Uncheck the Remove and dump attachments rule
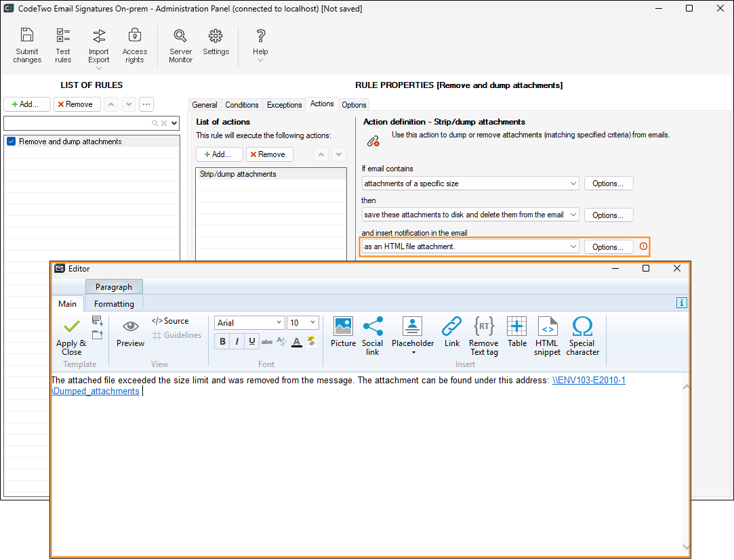The width and height of the screenshot is (734, 560). click(x=11, y=142)
